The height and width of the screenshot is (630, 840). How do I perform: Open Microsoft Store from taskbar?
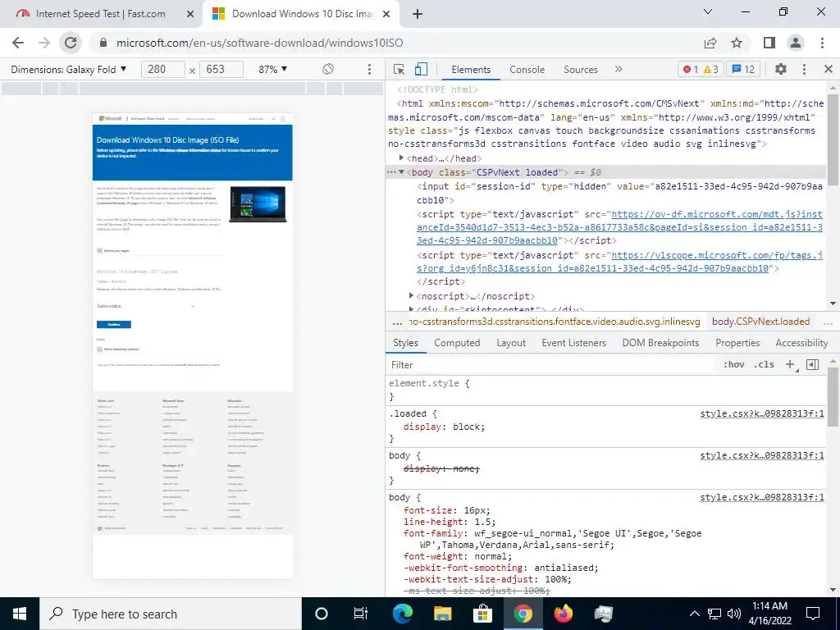tap(482, 614)
